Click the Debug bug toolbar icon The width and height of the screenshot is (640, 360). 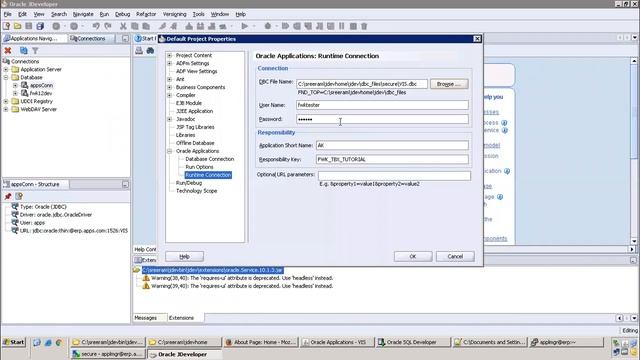(x=268, y=26)
